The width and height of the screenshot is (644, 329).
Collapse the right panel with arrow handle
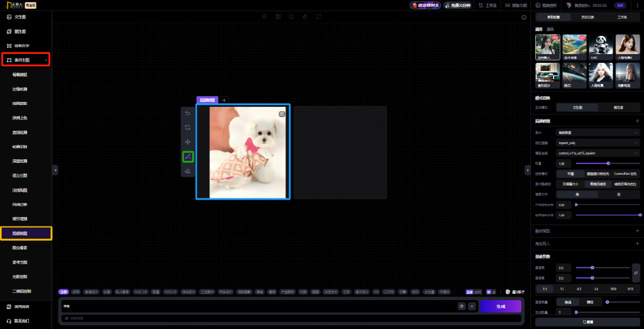pos(528,170)
